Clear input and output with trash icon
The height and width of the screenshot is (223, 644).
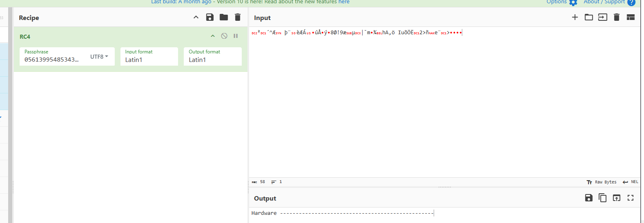click(x=617, y=17)
